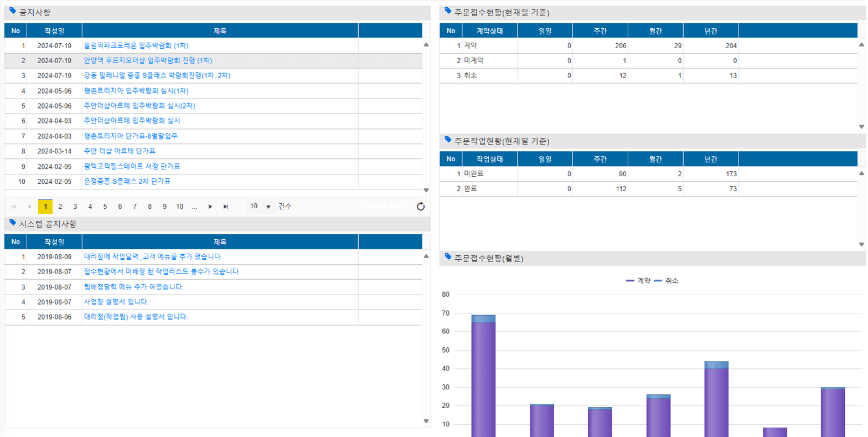The image size is (868, 437).
Task: Click the tallest purple bar in monthly chart
Action: point(483,377)
